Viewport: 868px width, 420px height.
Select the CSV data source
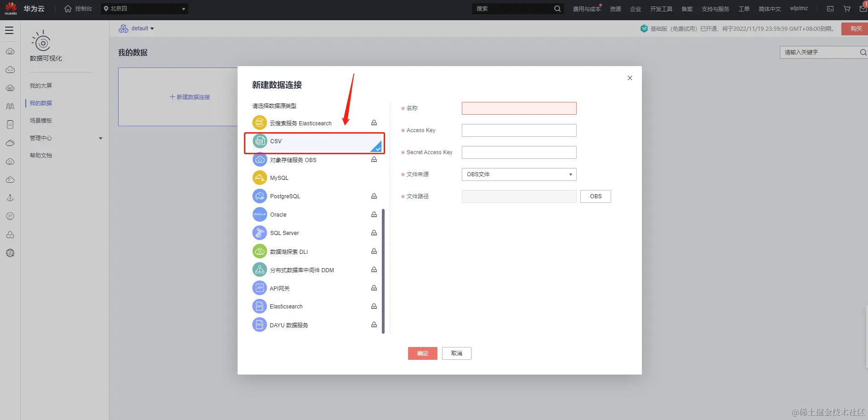[x=315, y=142]
